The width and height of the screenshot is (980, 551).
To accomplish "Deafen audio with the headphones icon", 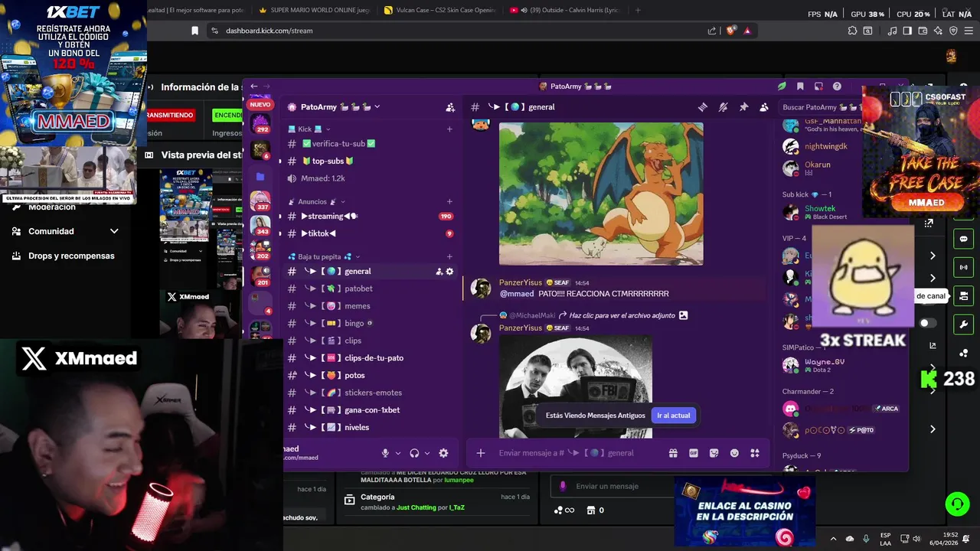I will tap(414, 453).
